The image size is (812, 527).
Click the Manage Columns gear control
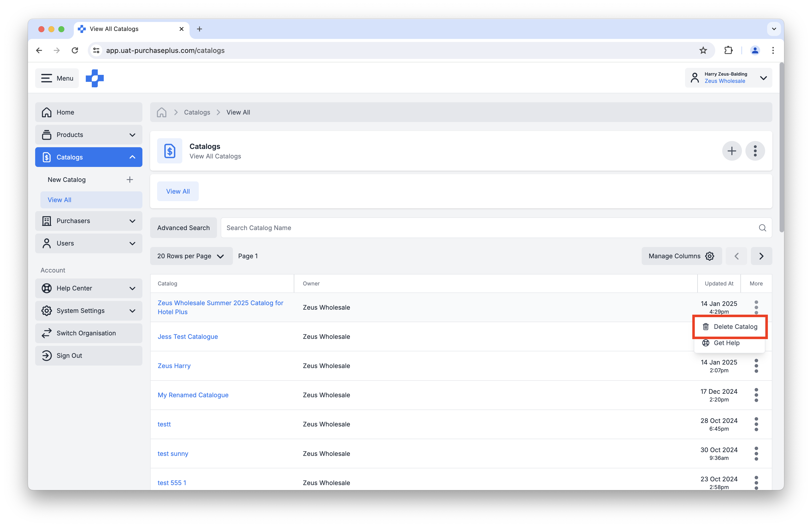coord(710,256)
